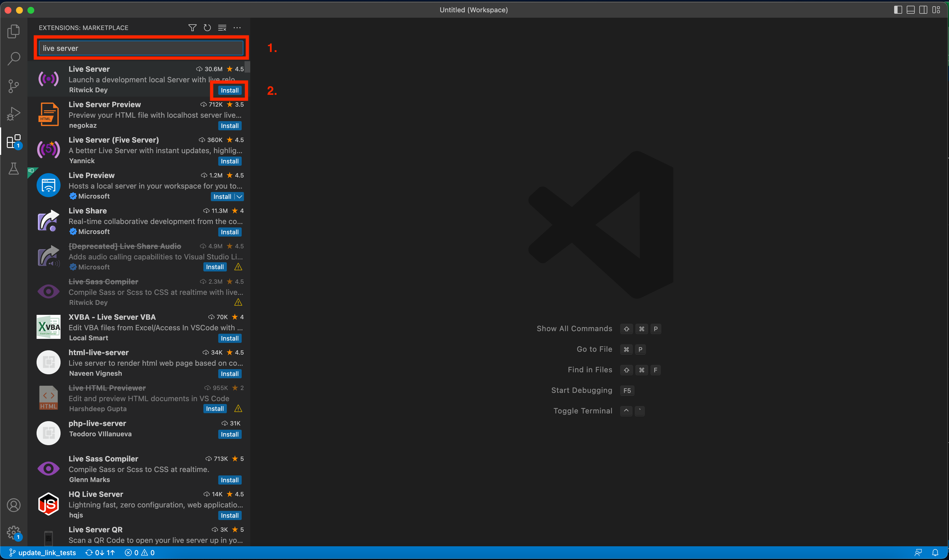Install deprecated Live Share Audio
This screenshot has width=949, height=560.
tap(215, 267)
